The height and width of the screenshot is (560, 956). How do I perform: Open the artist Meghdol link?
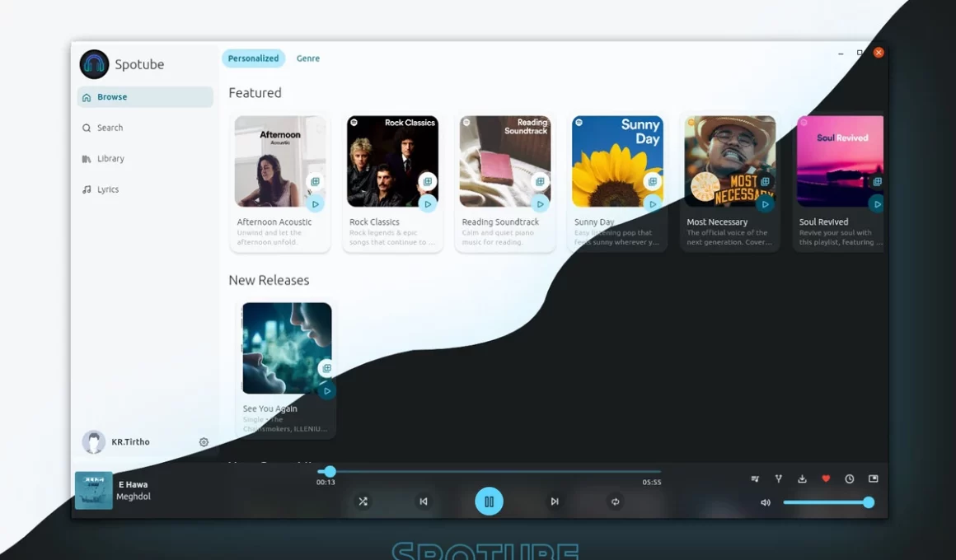pyautogui.click(x=134, y=497)
